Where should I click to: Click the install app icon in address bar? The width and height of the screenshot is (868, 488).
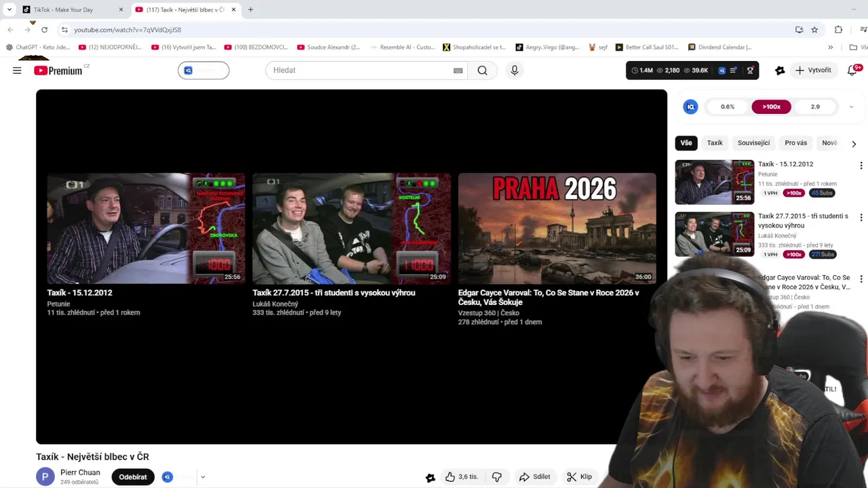coord(799,30)
